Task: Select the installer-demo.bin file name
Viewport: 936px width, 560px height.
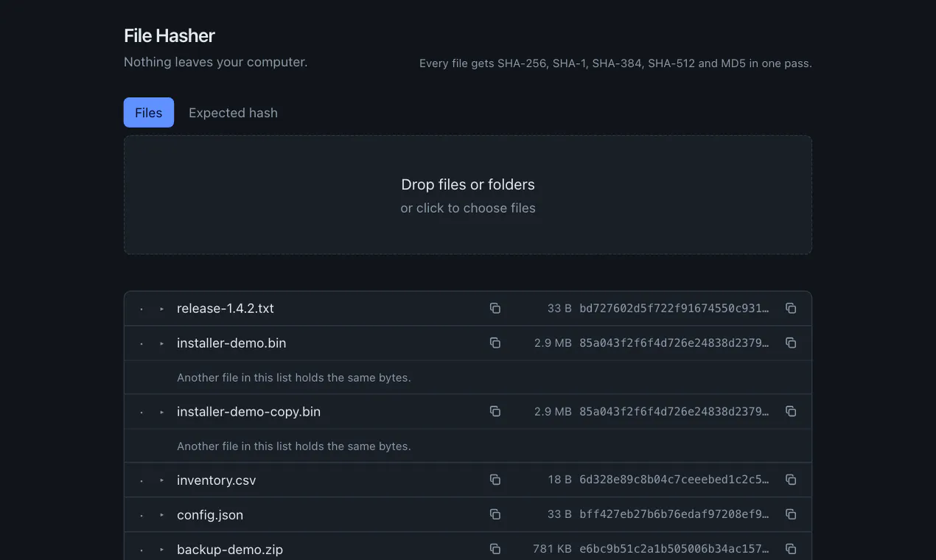Action: [x=231, y=343]
